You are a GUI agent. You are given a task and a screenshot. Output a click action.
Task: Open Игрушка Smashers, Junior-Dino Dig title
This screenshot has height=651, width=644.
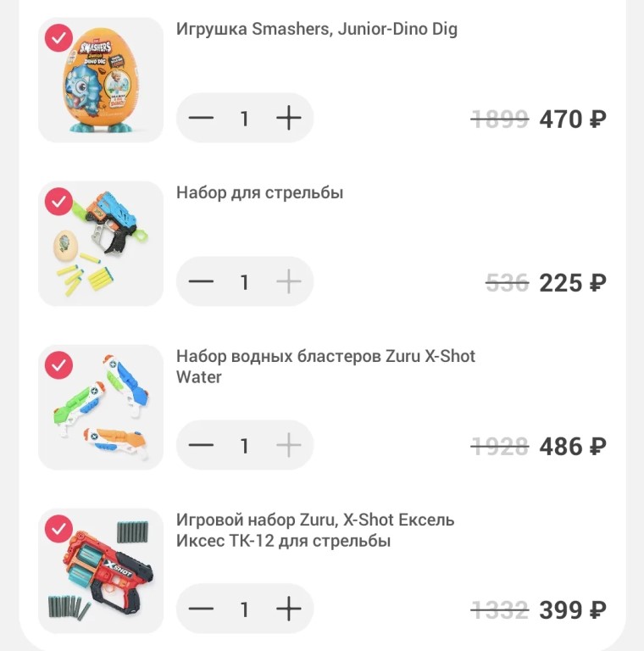[316, 29]
